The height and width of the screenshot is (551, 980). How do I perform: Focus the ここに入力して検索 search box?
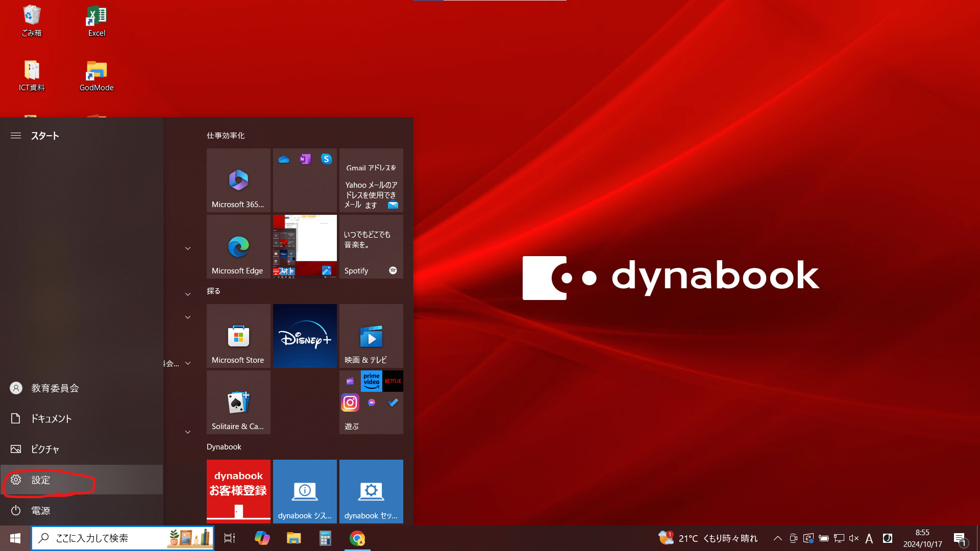[x=122, y=538]
